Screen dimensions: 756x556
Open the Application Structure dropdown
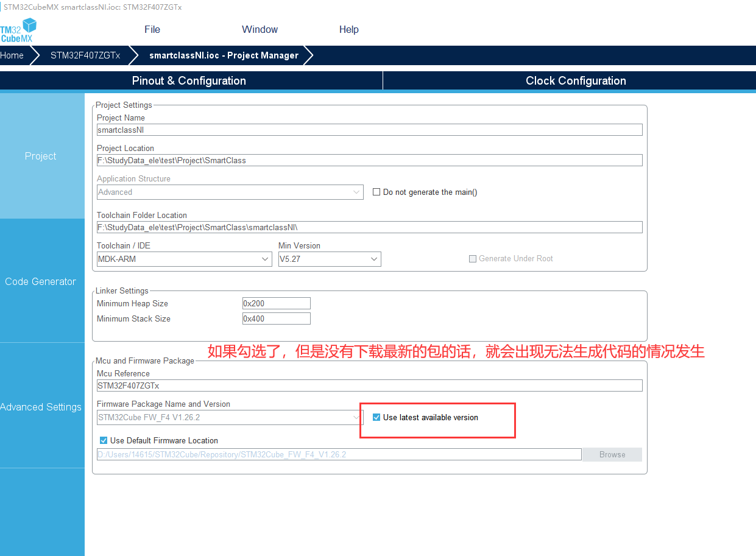[x=230, y=192]
